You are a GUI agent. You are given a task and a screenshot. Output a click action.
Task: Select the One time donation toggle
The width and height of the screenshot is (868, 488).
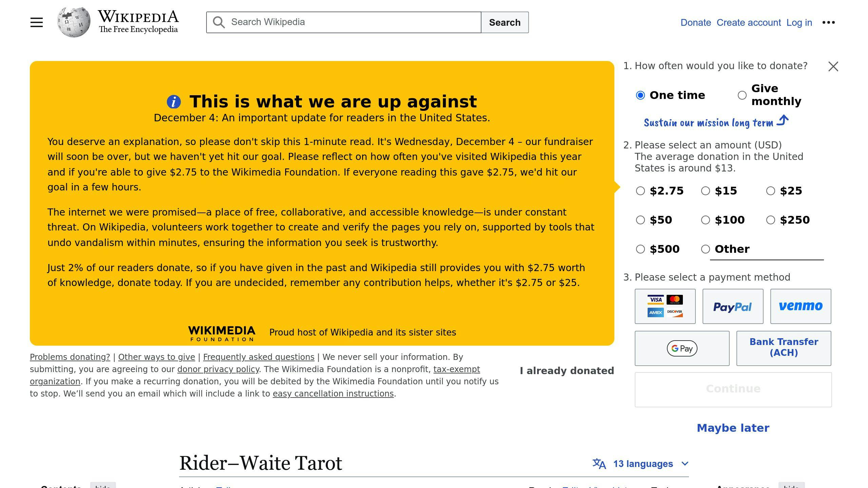(642, 95)
